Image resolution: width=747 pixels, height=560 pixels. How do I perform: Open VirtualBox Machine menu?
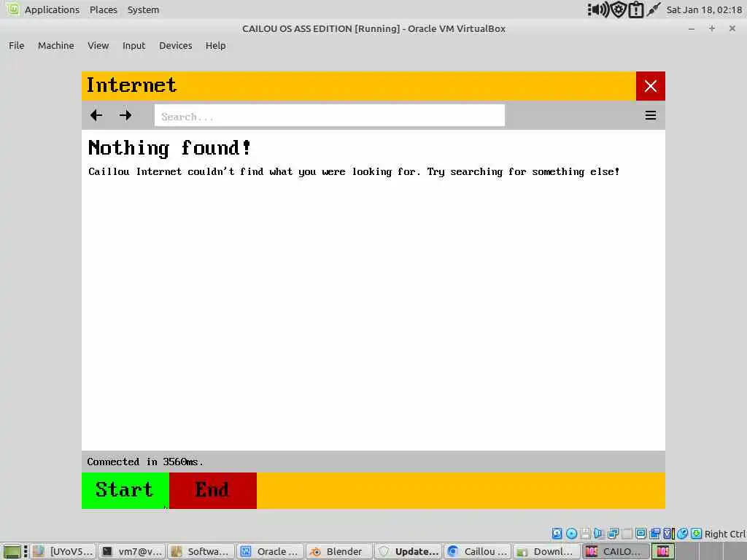(56, 46)
